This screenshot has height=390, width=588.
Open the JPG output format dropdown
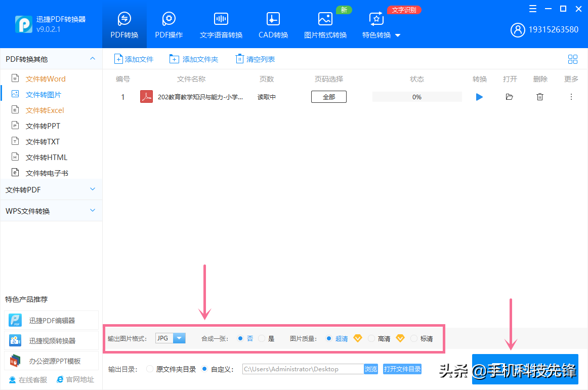(x=180, y=338)
